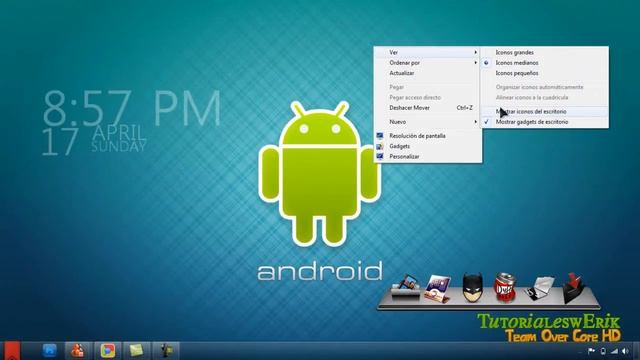Click the battery/device icon in system tray
The image size is (640, 360).
(603, 351)
